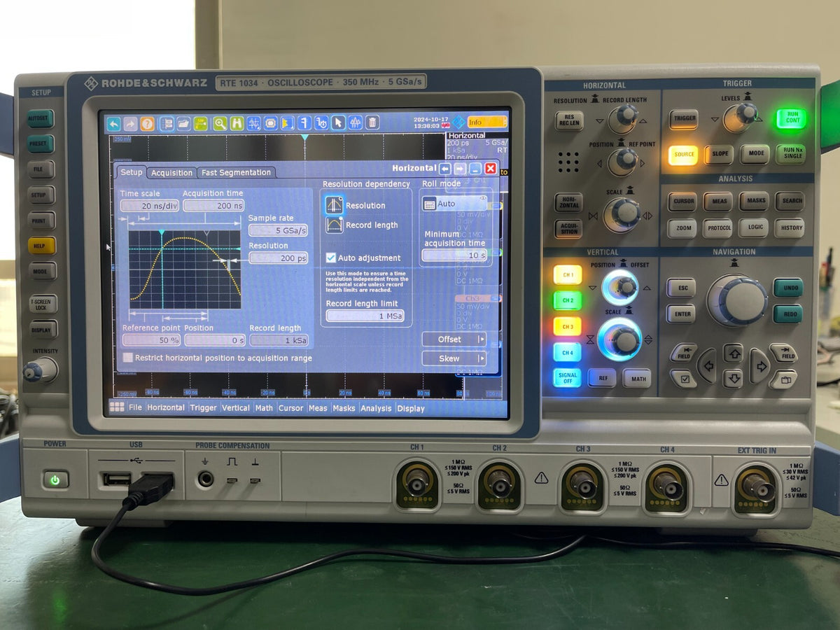Minimize the Horizontal dialog

(x=475, y=169)
